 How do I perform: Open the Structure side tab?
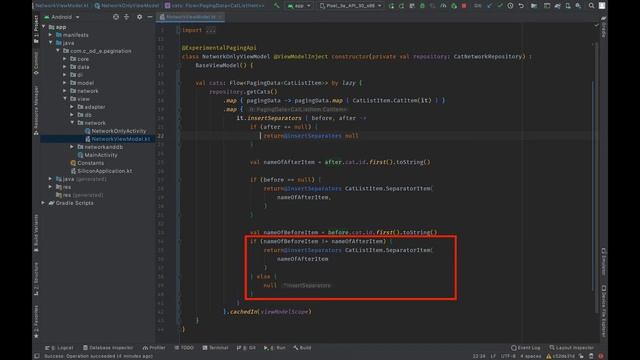[36, 279]
